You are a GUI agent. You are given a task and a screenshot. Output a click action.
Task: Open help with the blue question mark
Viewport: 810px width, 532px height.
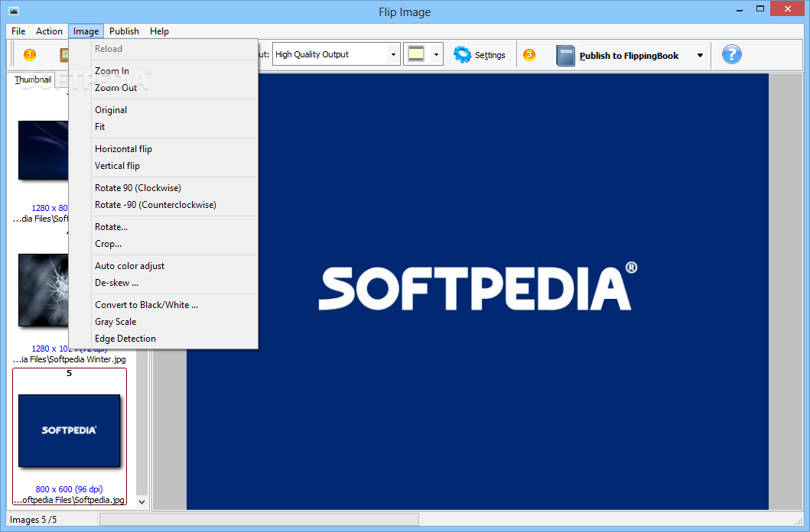click(x=731, y=54)
